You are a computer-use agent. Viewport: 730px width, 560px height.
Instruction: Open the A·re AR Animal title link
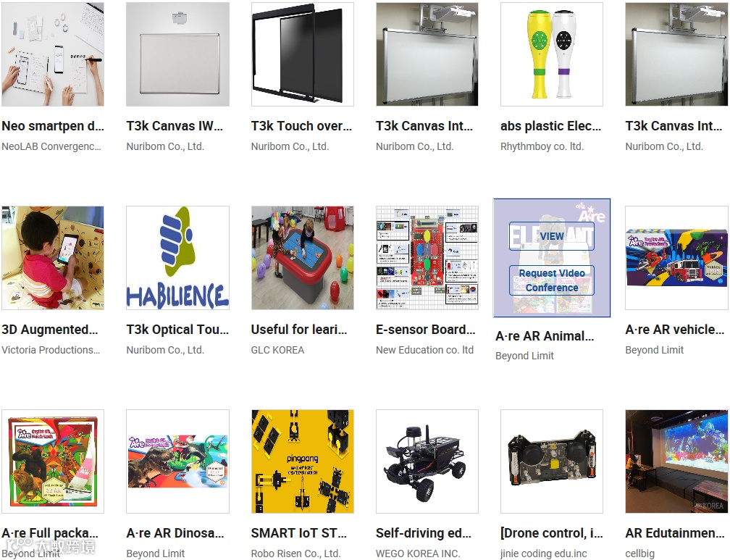[x=545, y=336]
